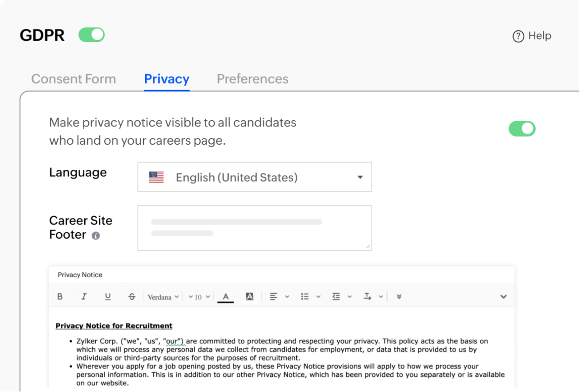
Task: Change the font size 10 dropdown
Action: (x=199, y=297)
